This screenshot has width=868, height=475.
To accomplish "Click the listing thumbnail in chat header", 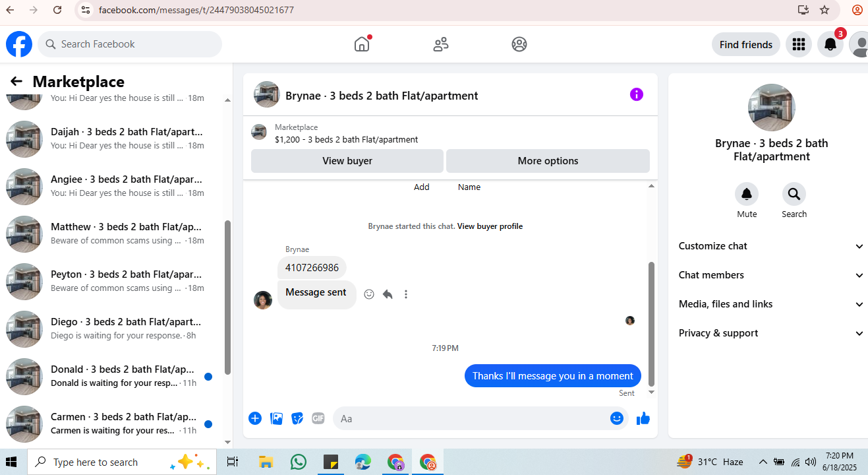I will point(267,94).
